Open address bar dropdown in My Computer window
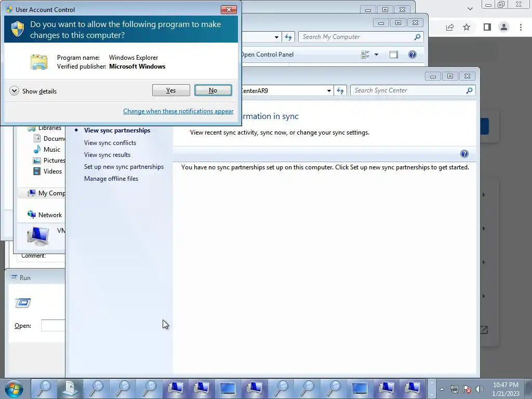The height and width of the screenshot is (399, 532). point(276,37)
